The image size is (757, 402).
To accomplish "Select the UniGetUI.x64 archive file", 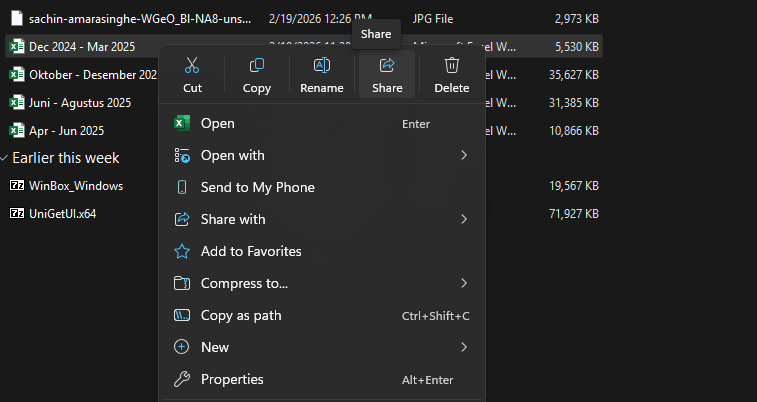I will [62, 213].
